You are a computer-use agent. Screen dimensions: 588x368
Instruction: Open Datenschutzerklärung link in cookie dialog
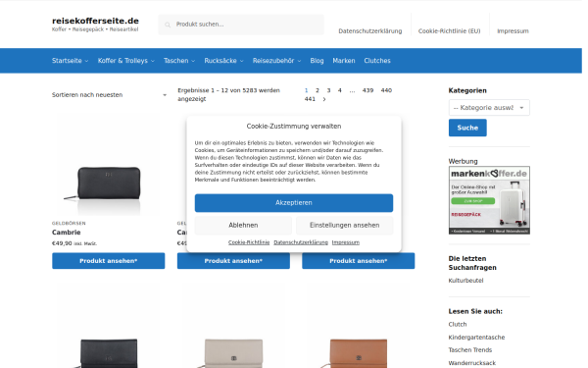pos(301,242)
